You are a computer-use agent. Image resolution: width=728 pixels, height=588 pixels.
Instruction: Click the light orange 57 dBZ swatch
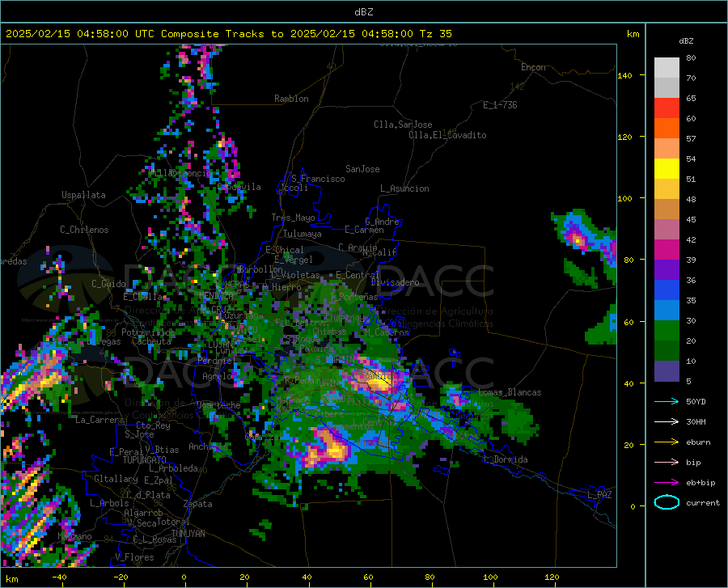tap(667, 149)
